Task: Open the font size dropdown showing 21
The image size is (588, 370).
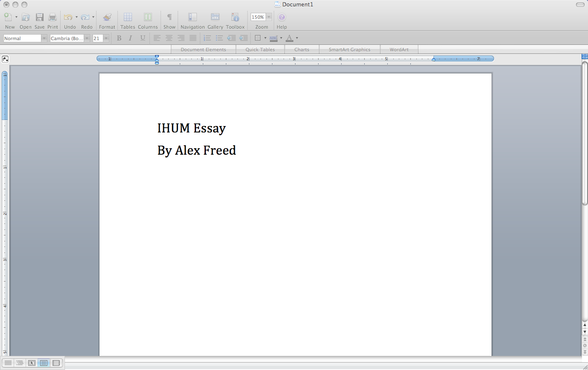Action: click(106, 38)
